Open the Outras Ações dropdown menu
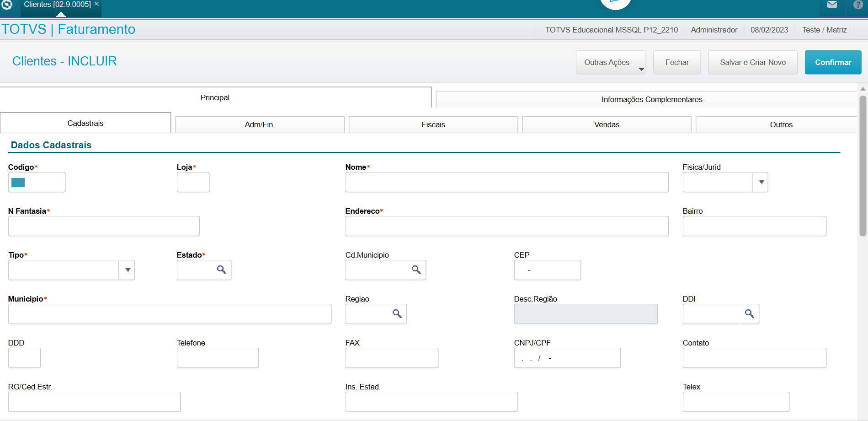Screen dimensions: 868x421 611,62
